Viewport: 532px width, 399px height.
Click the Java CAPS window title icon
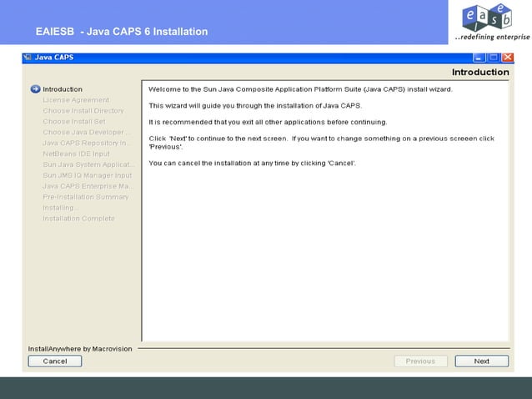[x=28, y=57]
